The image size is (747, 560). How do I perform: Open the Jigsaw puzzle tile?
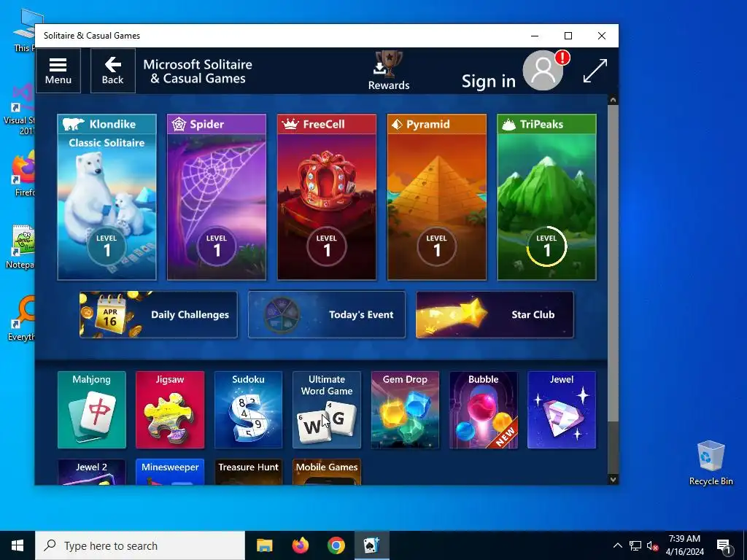(170, 410)
